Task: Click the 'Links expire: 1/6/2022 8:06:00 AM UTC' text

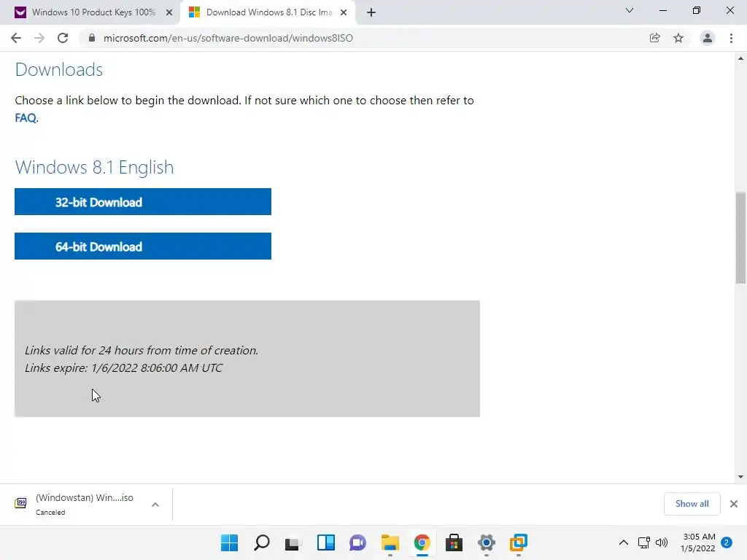Action: [x=123, y=368]
